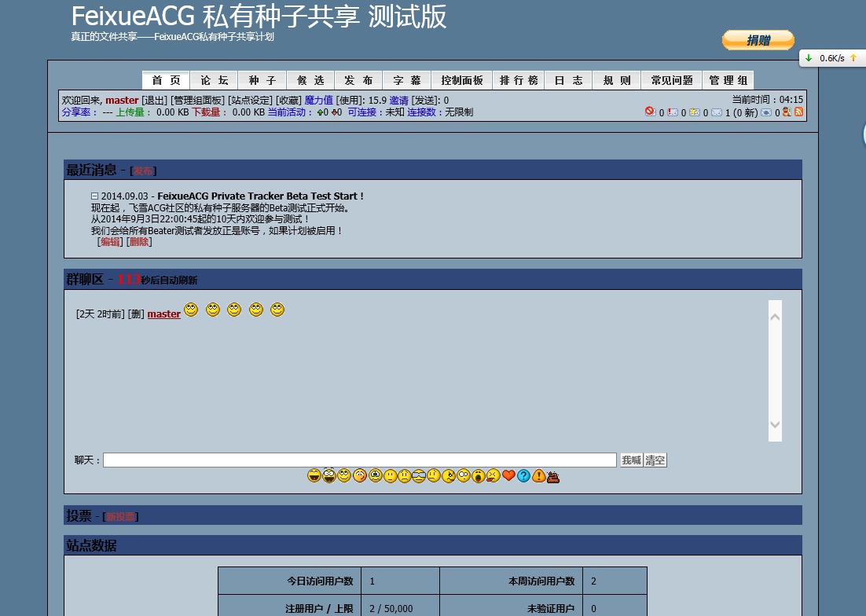Open the 魔力值 bonus points link
The image size is (866, 616).
pyautogui.click(x=319, y=100)
